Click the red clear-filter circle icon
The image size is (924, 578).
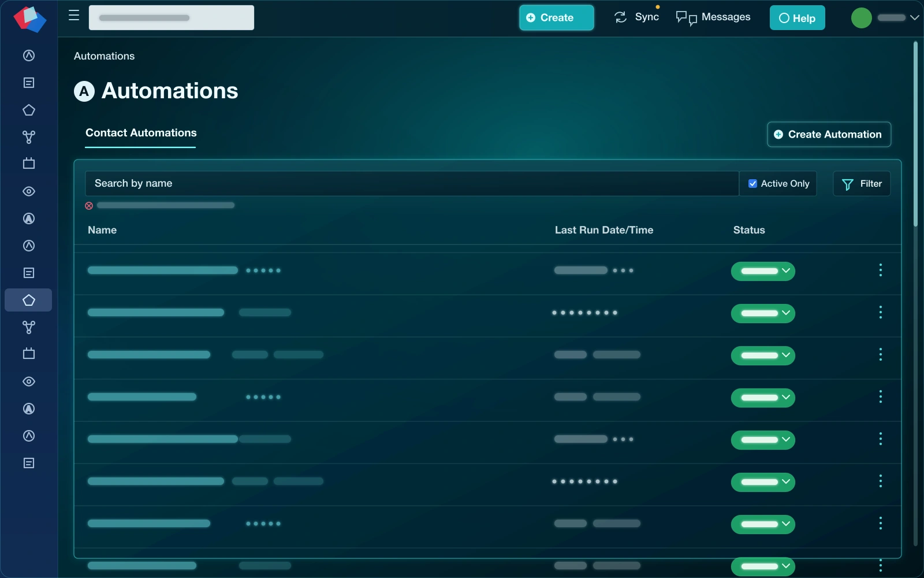tap(89, 206)
